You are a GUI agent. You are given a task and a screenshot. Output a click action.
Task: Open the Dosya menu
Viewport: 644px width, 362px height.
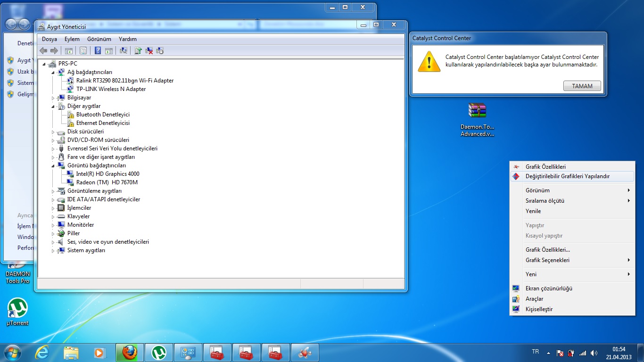(x=50, y=39)
